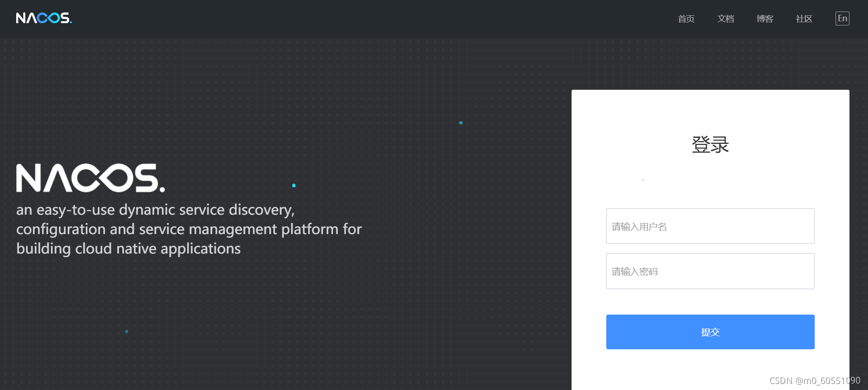Switch language using the En button

tap(843, 19)
